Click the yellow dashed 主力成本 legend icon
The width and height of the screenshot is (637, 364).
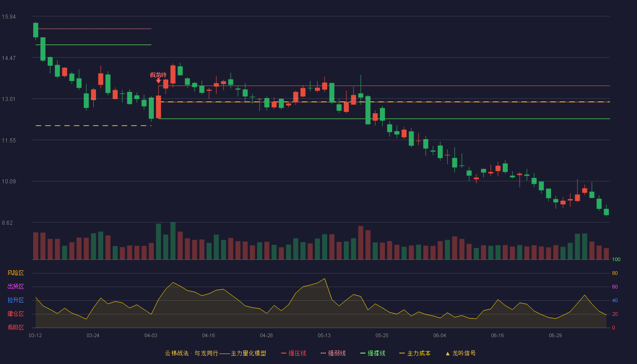(402, 353)
